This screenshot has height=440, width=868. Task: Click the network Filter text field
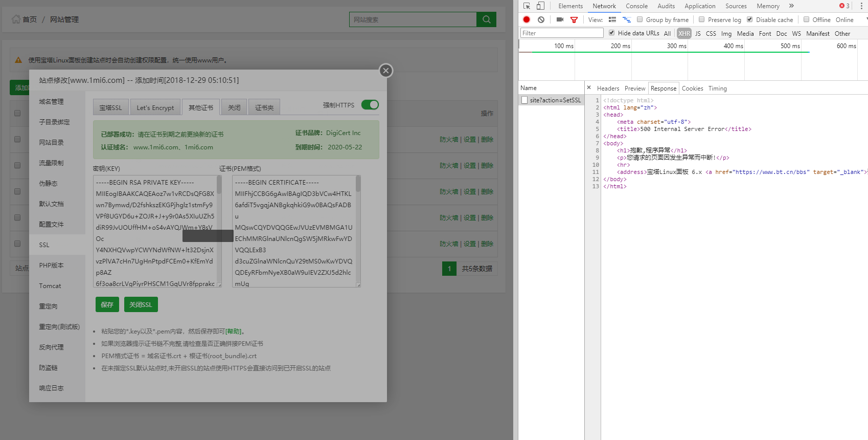click(x=562, y=33)
